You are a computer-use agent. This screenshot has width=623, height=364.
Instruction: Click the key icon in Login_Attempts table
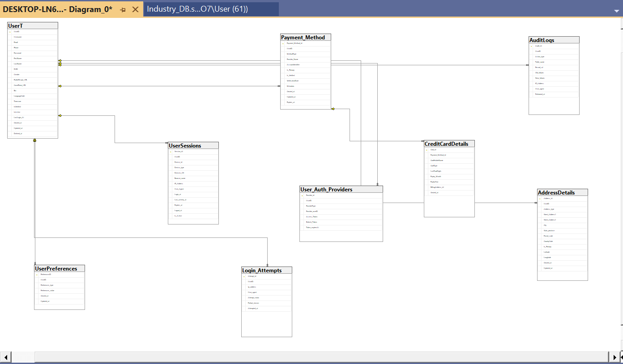click(x=244, y=276)
